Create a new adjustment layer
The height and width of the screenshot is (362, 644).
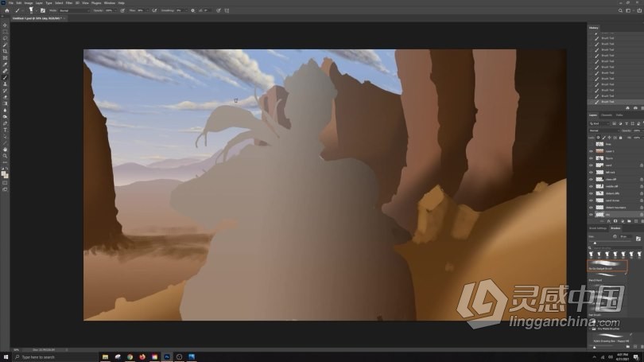tap(623, 221)
